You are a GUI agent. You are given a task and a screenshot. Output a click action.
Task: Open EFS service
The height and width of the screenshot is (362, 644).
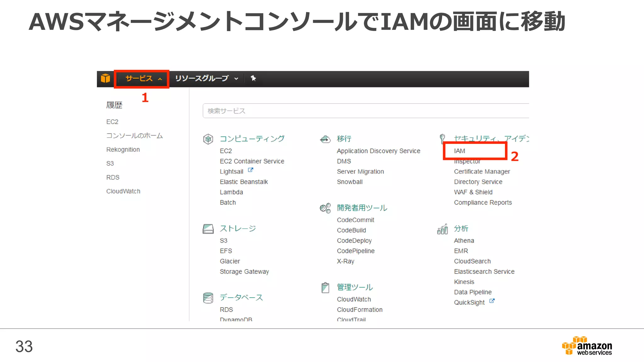pos(226,251)
